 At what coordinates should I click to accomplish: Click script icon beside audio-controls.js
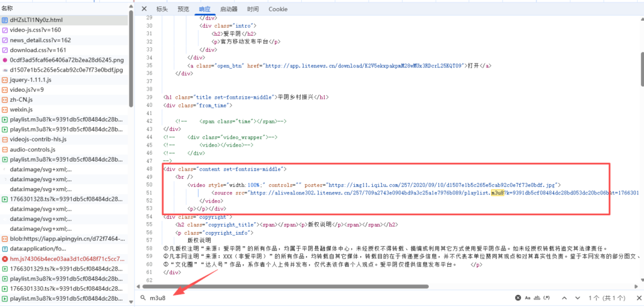coord(5,150)
